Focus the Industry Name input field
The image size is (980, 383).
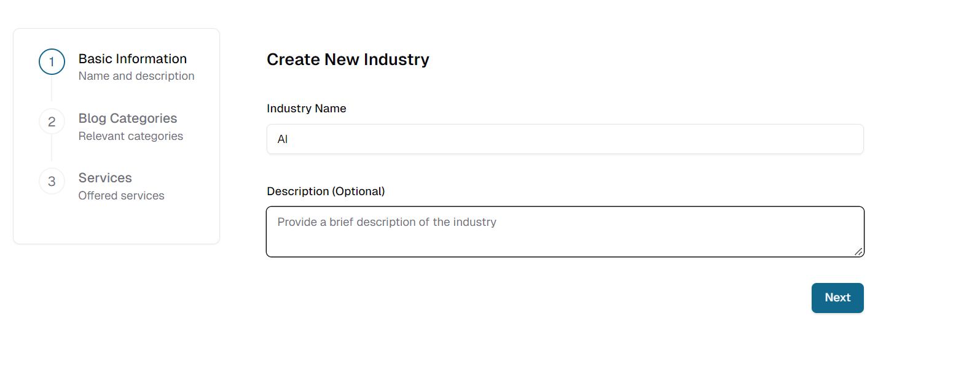click(x=565, y=139)
